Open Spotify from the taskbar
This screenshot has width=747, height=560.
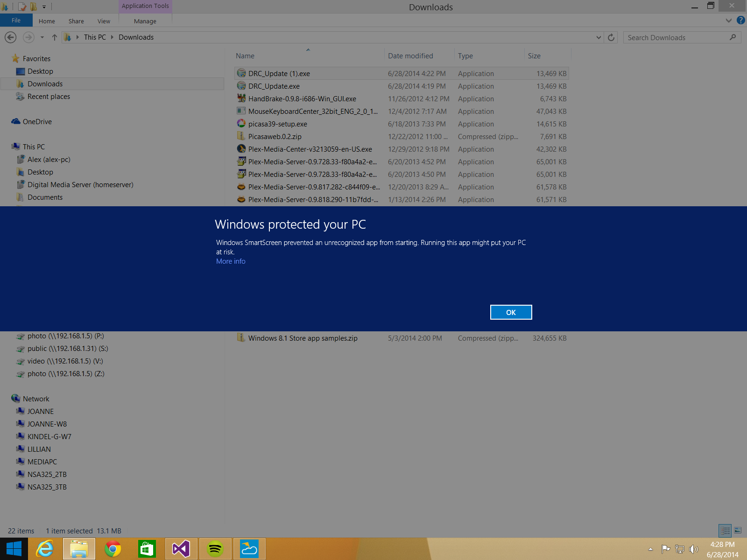tap(215, 549)
